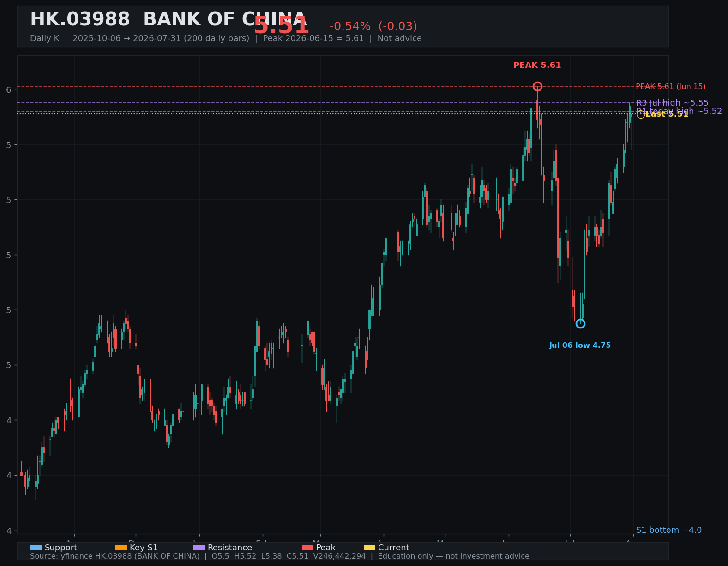Click the "V246,442,294" volume value in footer
This screenshot has height=566, width=728.
click(x=339, y=556)
